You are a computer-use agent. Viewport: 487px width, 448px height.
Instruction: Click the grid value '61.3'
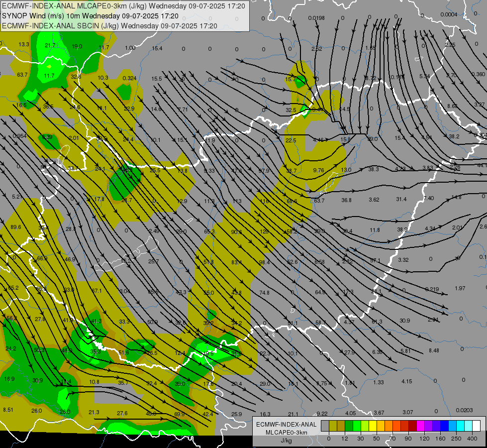coord(377,322)
